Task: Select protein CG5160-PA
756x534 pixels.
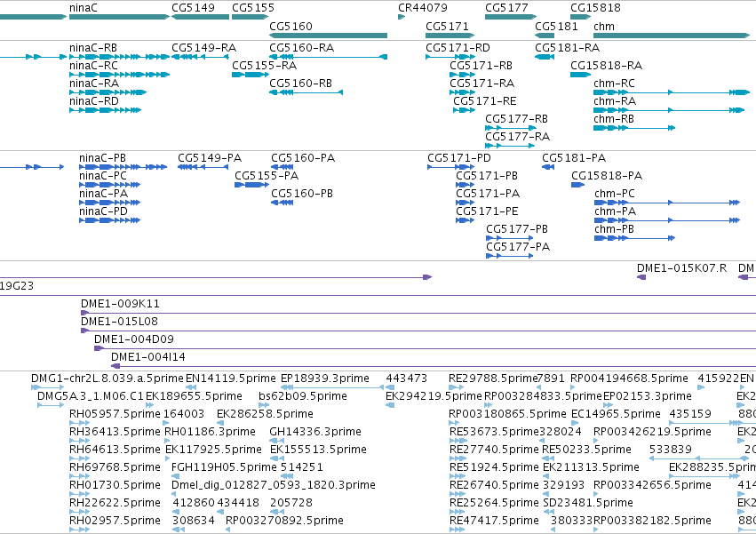Action: tap(282, 167)
